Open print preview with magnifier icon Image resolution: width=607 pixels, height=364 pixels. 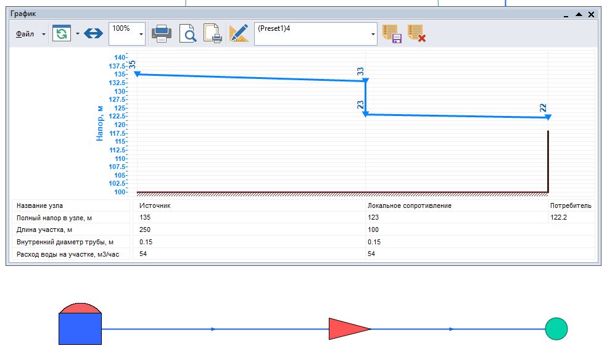pyautogui.click(x=188, y=34)
